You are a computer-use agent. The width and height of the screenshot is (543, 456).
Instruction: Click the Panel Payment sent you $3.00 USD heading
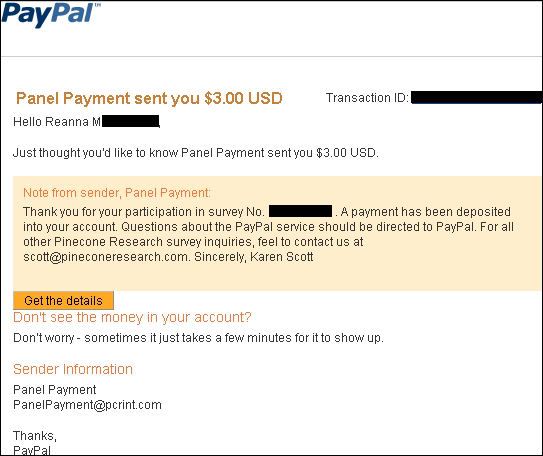pos(149,98)
